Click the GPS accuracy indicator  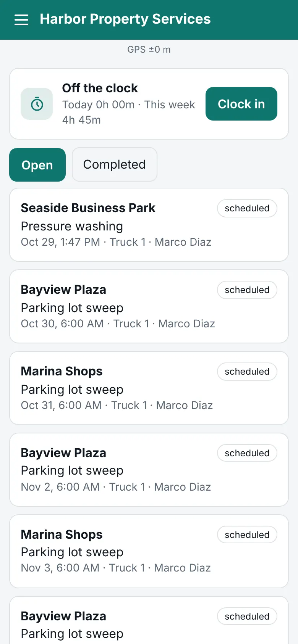tap(149, 50)
